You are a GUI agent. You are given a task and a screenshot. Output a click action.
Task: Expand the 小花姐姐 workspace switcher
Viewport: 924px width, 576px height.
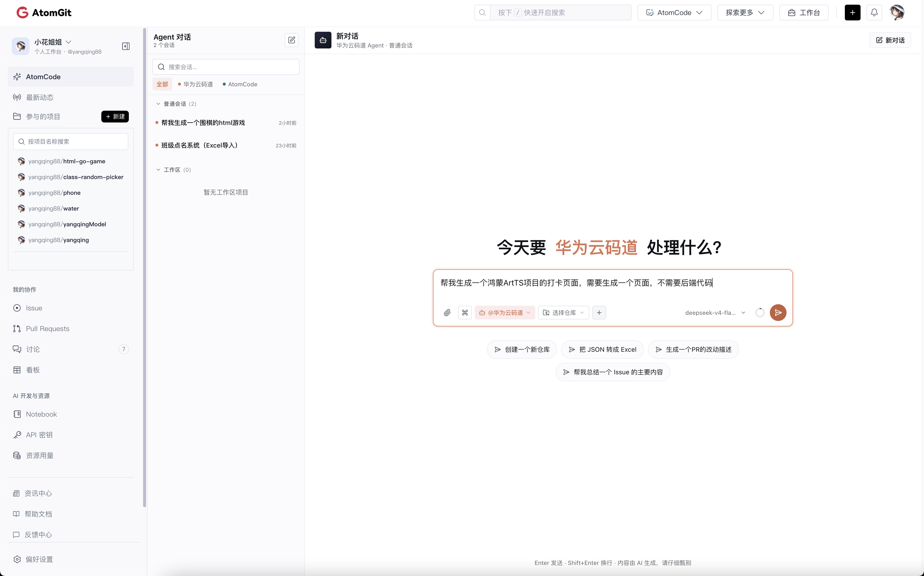[x=53, y=42]
